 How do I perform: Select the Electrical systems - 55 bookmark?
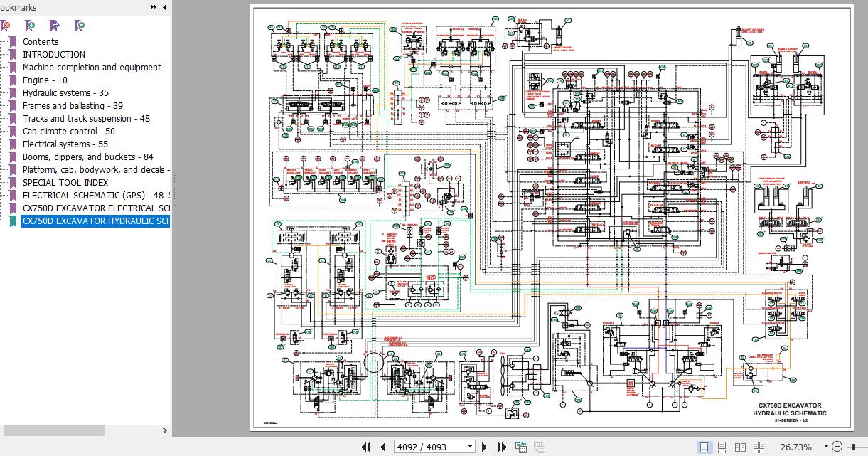[65, 144]
